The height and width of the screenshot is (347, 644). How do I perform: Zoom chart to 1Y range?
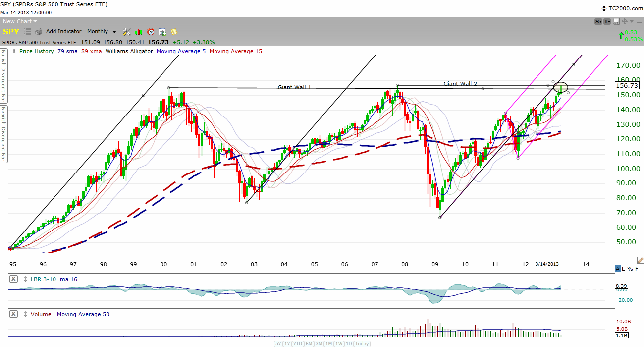[288, 344]
